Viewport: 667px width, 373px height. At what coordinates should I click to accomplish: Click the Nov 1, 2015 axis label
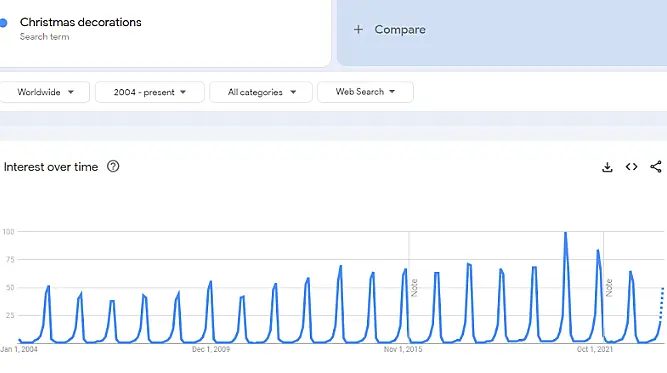(403, 349)
